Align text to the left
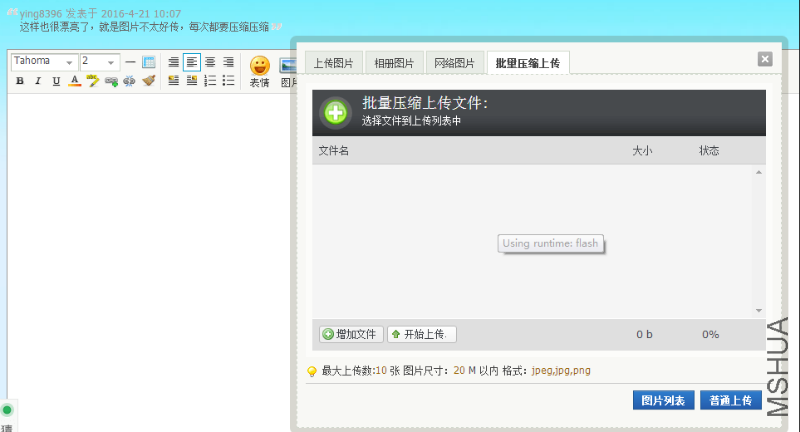 192,62
